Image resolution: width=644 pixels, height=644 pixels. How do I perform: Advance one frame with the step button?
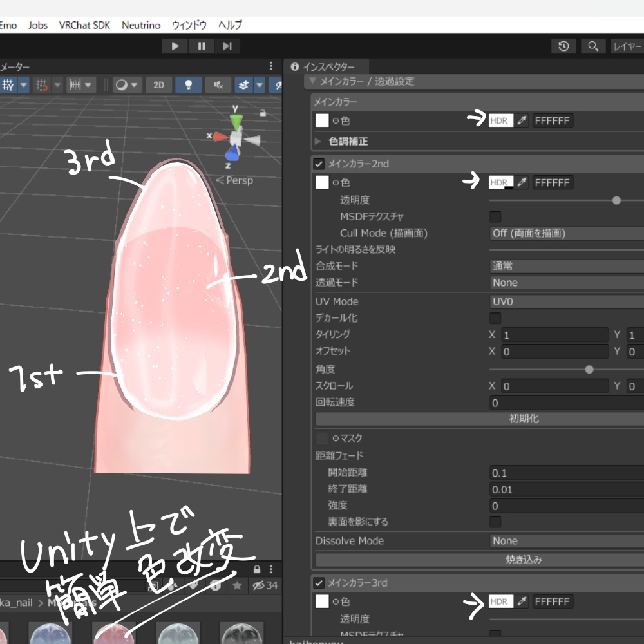pos(227,46)
